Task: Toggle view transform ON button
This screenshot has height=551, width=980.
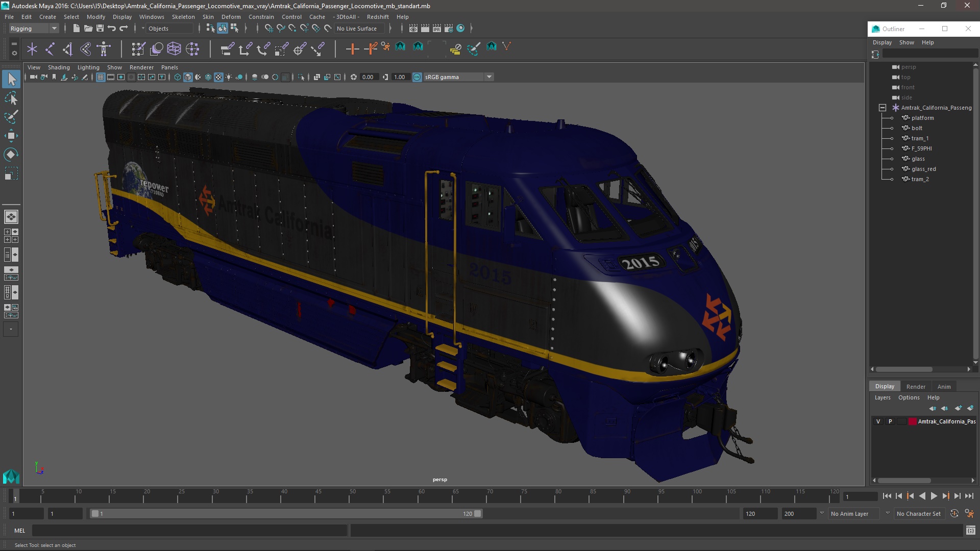Action: click(x=417, y=77)
